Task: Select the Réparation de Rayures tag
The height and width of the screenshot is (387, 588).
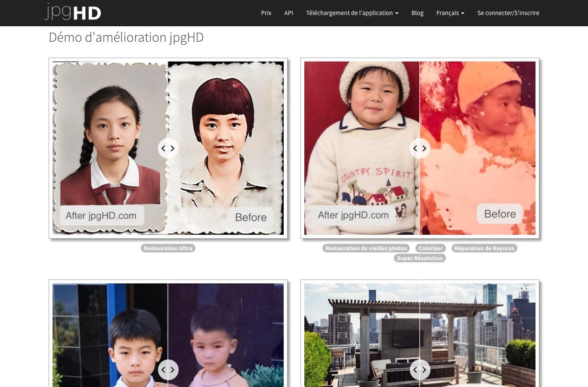Action: (x=484, y=248)
